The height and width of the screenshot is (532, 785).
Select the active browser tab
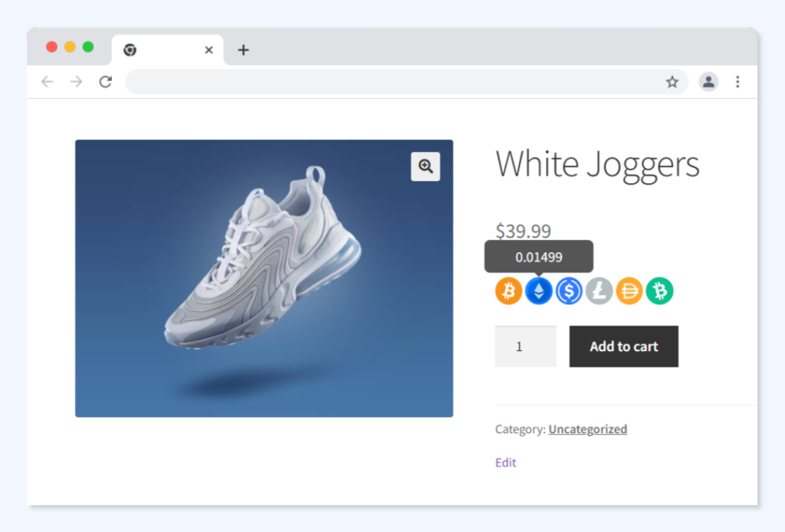point(161,51)
